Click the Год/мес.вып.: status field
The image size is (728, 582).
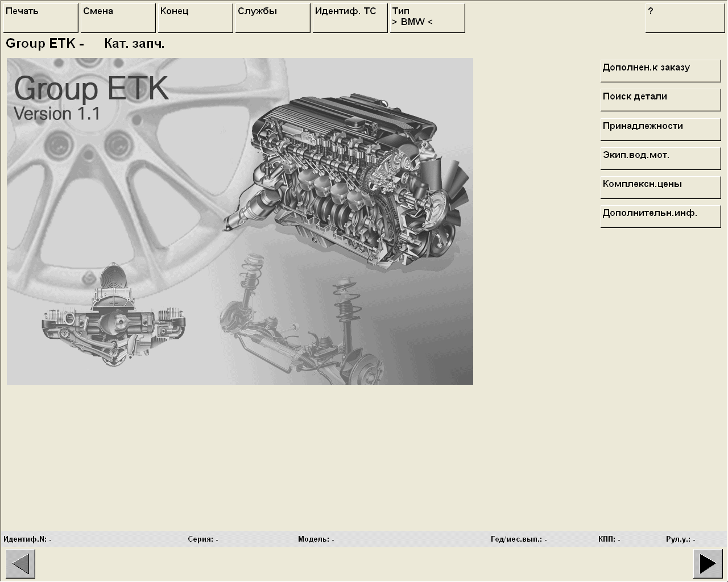point(519,539)
